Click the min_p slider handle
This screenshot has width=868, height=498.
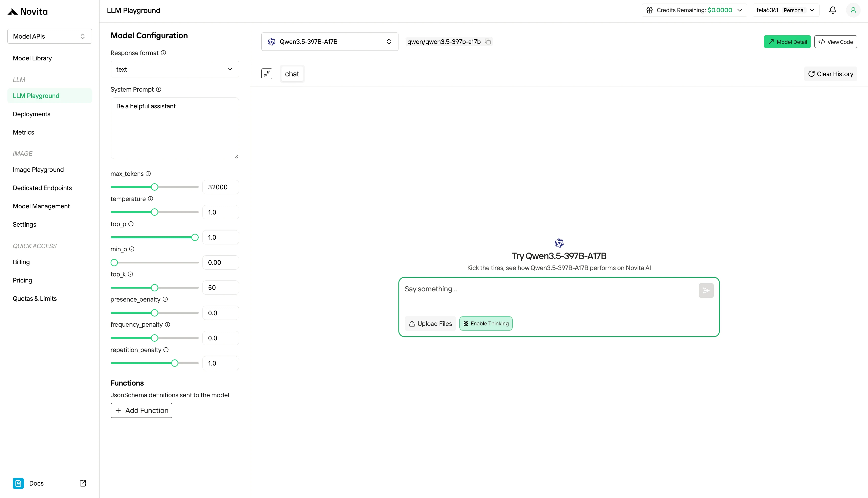coord(114,262)
